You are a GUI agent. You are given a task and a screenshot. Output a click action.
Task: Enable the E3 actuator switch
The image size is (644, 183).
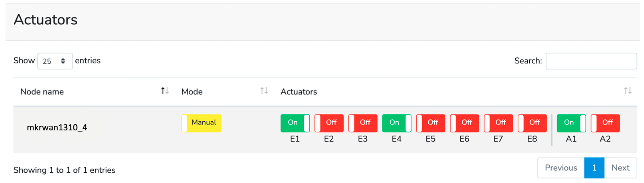[x=363, y=123]
